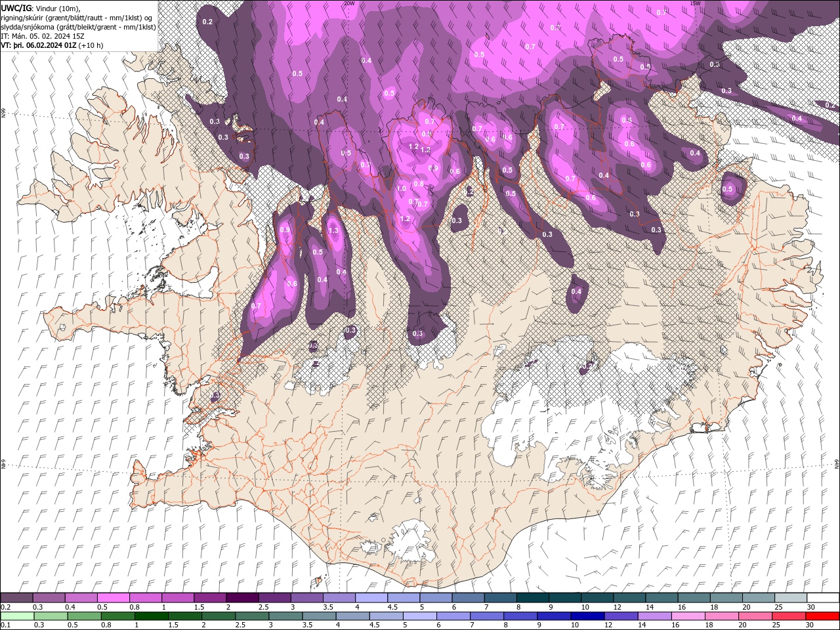Image resolution: width=840 pixels, height=630 pixels.
Task: Click the upper legend swatch between 18 and 20
Action: coord(726,598)
